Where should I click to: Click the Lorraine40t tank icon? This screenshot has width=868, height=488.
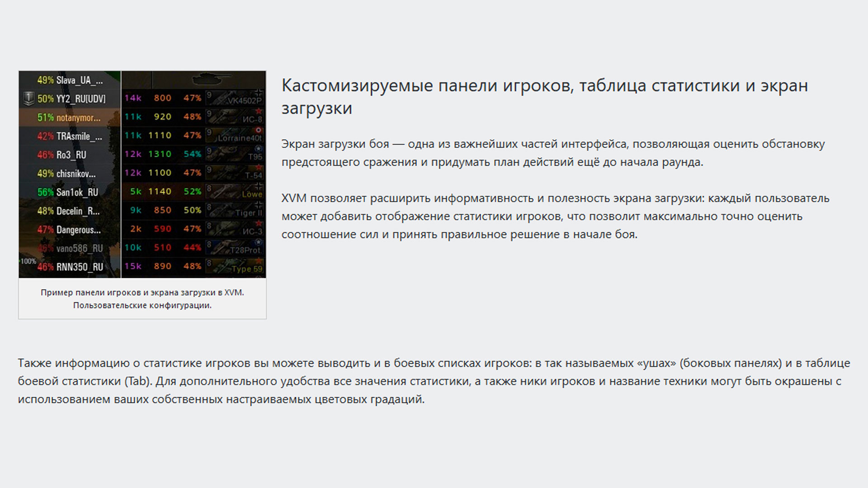pyautogui.click(x=235, y=135)
